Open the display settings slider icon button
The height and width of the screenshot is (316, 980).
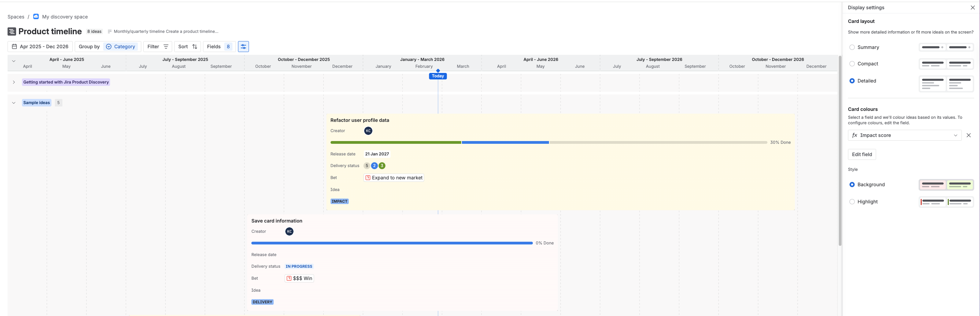pos(243,46)
